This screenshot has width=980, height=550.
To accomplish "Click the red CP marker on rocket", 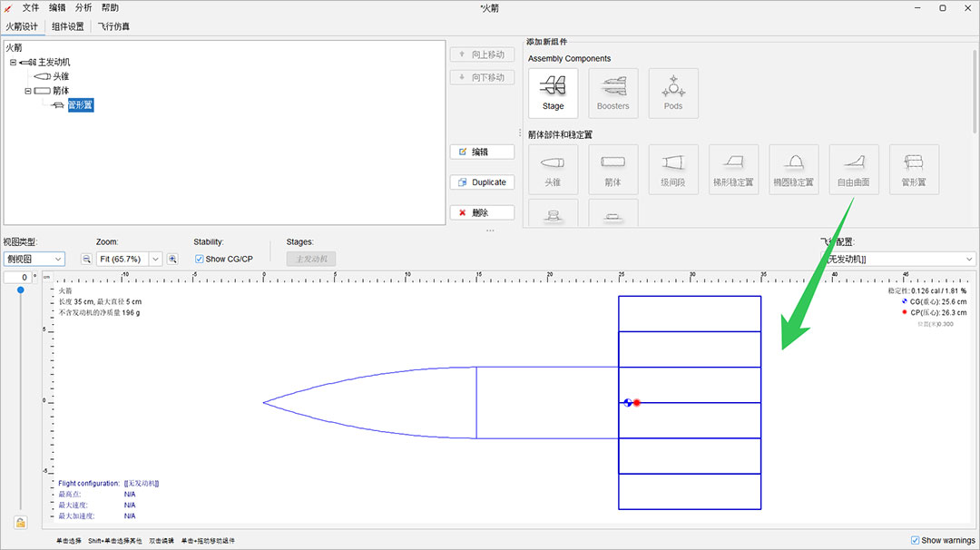I will [x=637, y=402].
